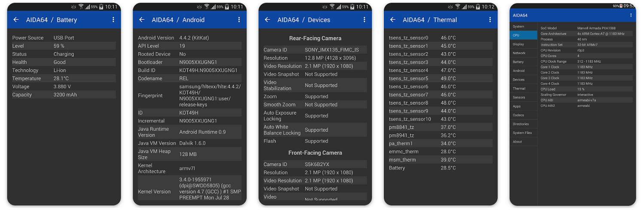Click the Camera ID S5K6B2YX row
Screen dimensions: 644x213
point(315,164)
